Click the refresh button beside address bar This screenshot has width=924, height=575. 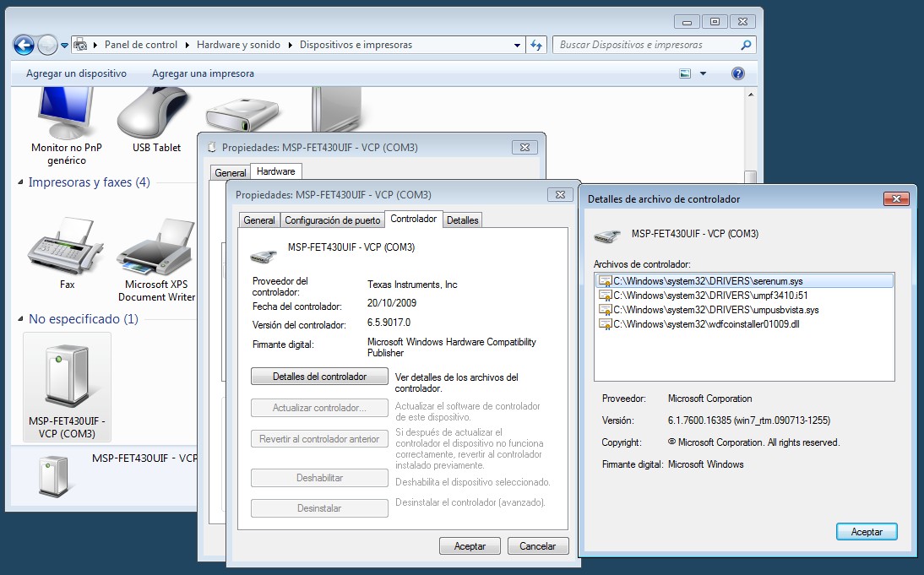pos(536,45)
